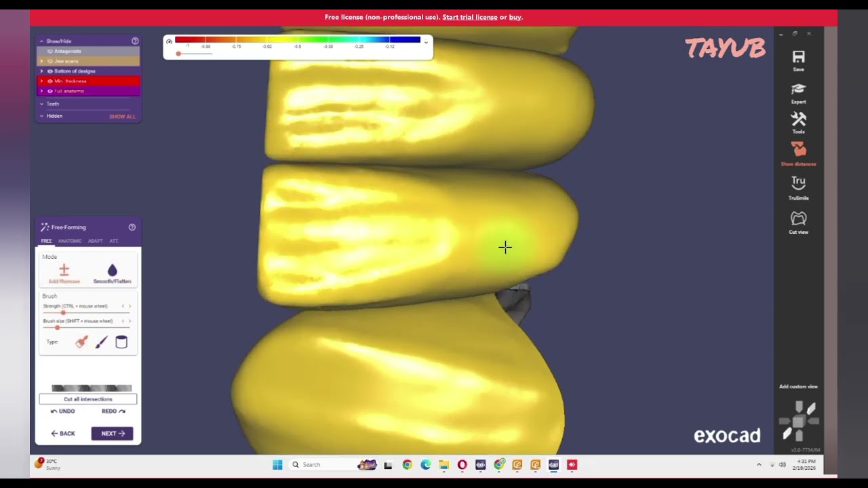Show hidden system tray icons
The height and width of the screenshot is (488, 868).
click(x=759, y=464)
